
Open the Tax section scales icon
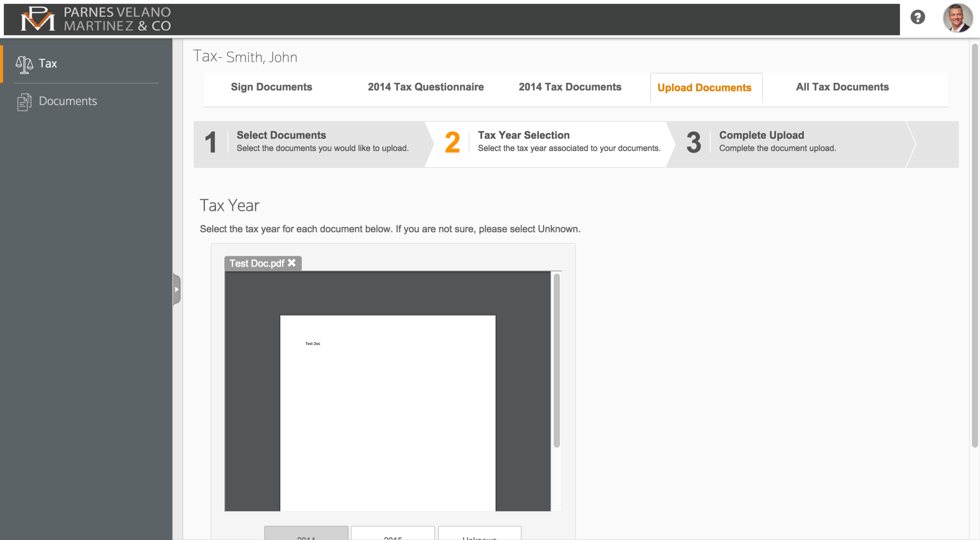click(24, 63)
